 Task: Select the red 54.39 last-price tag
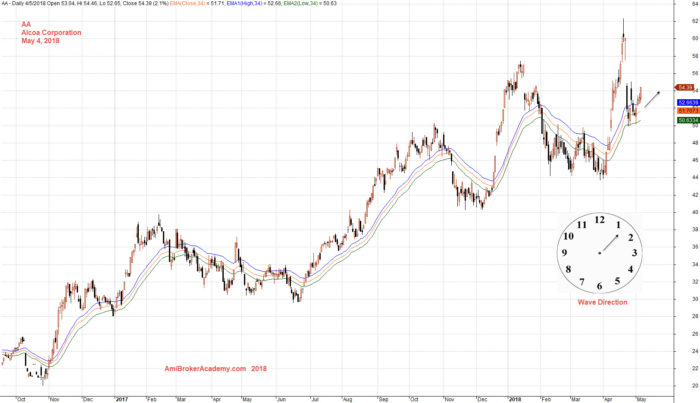point(685,87)
